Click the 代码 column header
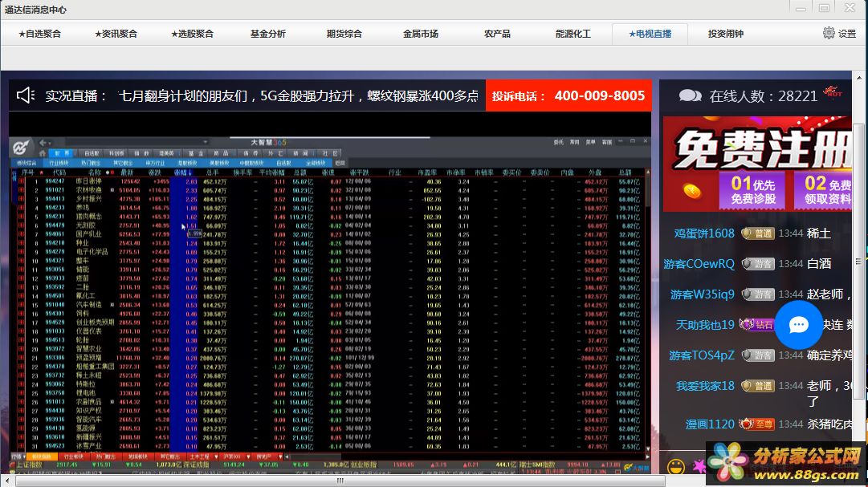Image resolution: width=868 pixels, height=487 pixels. [x=59, y=172]
